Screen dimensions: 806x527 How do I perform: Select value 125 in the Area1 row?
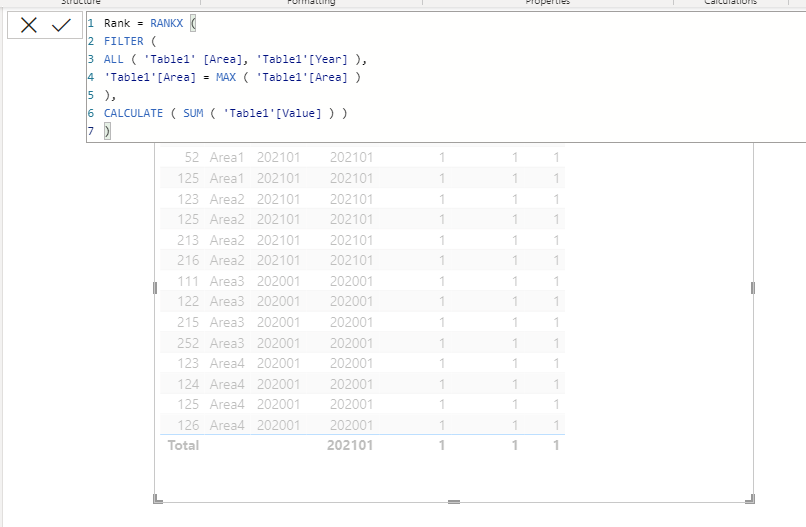188,178
